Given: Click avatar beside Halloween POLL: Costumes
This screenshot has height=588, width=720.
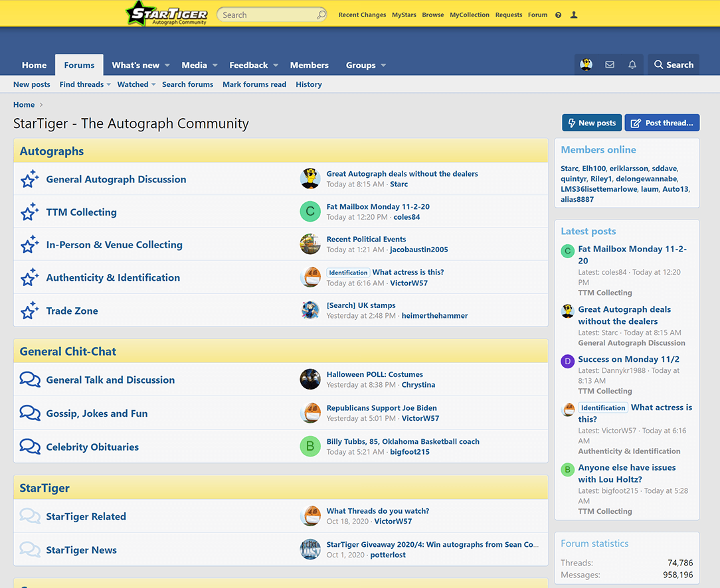Looking at the screenshot, I should pyautogui.click(x=310, y=380).
